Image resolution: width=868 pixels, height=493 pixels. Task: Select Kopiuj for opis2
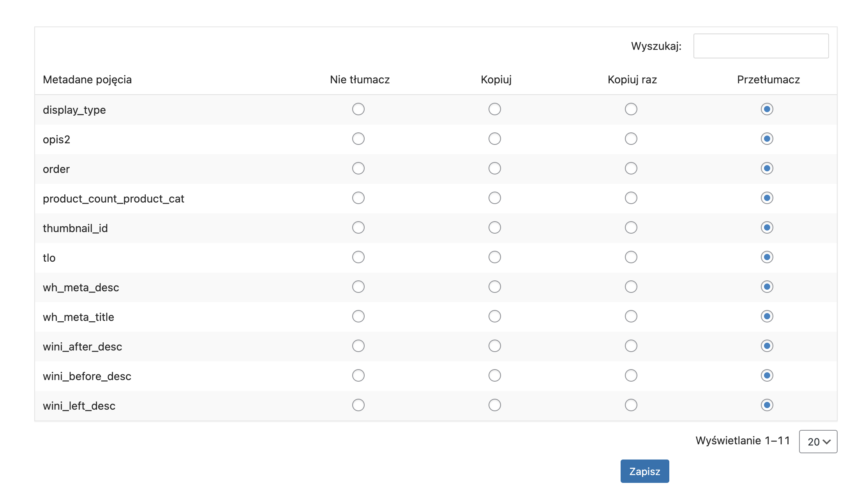pos(495,139)
